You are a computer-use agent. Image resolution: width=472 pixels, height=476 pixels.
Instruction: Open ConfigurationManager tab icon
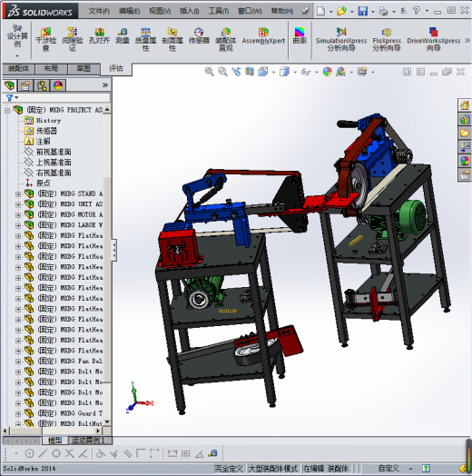point(42,85)
